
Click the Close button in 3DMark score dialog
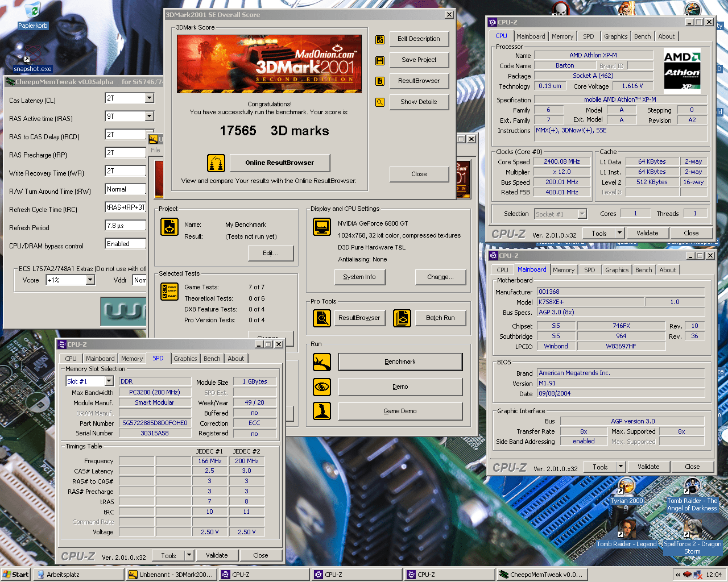click(419, 174)
